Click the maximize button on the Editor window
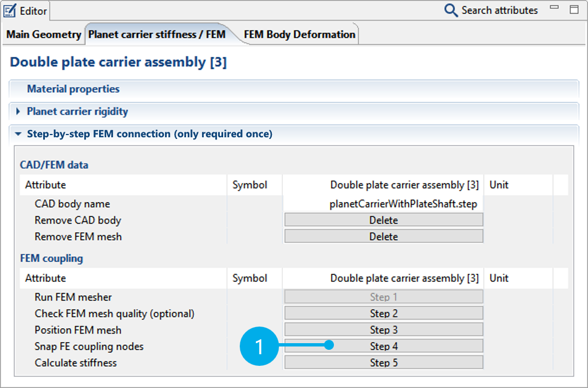Screen dimensions: 588x388 click(574, 10)
